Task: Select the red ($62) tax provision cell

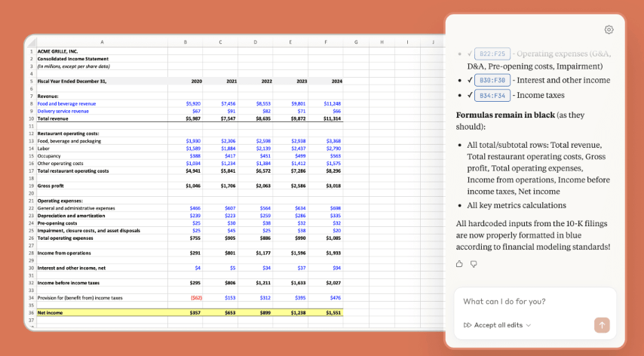Action: point(186,298)
